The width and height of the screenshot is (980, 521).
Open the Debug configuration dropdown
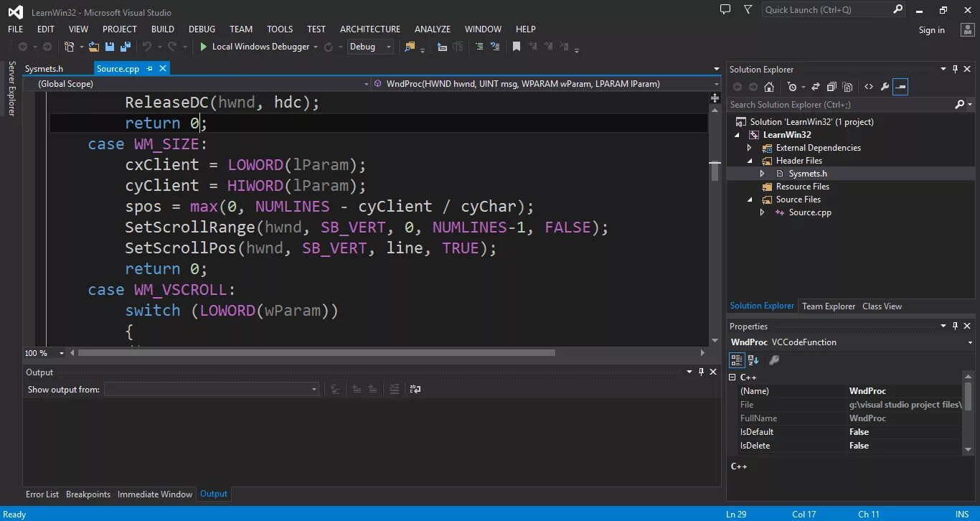click(370, 47)
